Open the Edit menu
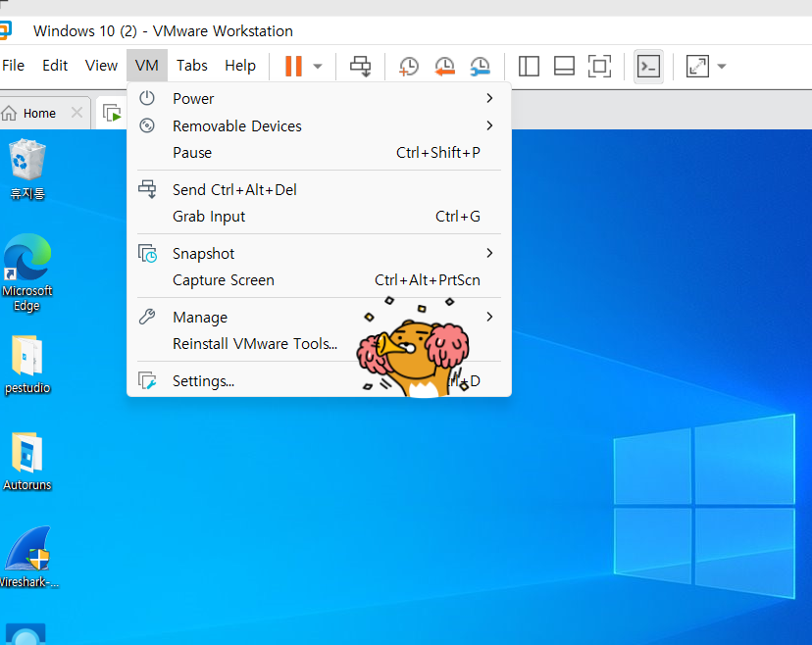 (x=55, y=66)
